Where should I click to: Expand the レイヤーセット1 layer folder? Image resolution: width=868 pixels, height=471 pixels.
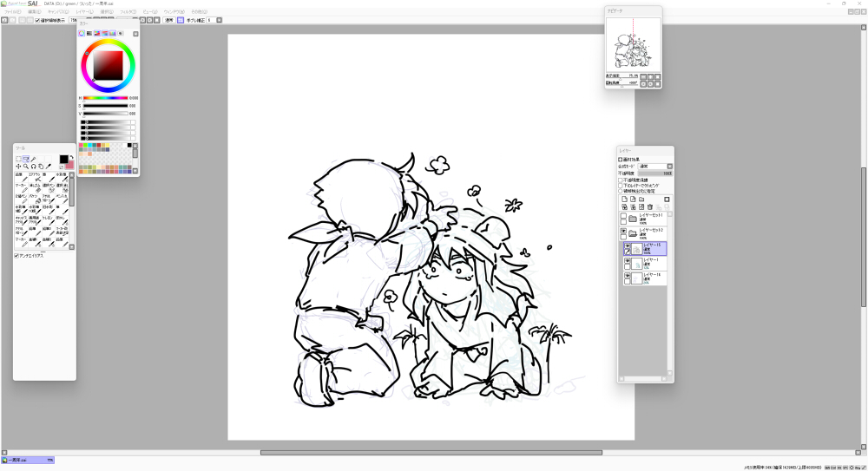tap(632, 218)
